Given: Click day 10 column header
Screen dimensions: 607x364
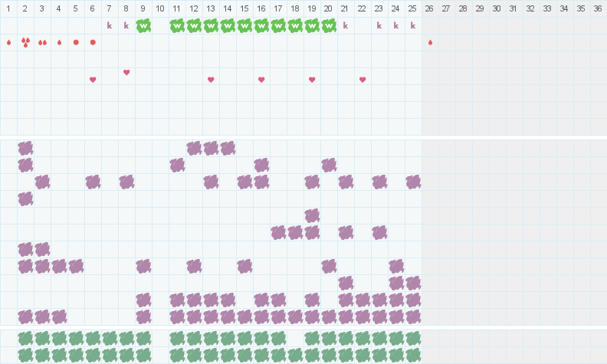Looking at the screenshot, I should (x=160, y=8).
